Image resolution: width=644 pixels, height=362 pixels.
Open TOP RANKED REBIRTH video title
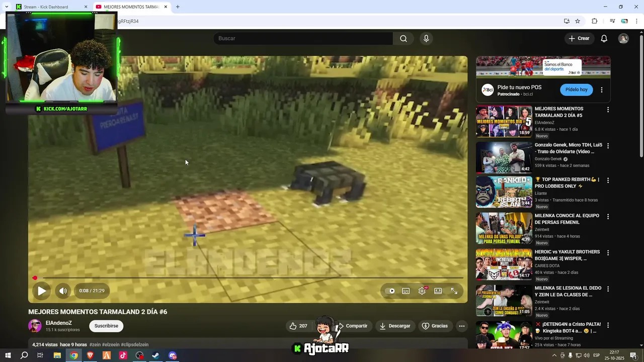pyautogui.click(x=567, y=183)
